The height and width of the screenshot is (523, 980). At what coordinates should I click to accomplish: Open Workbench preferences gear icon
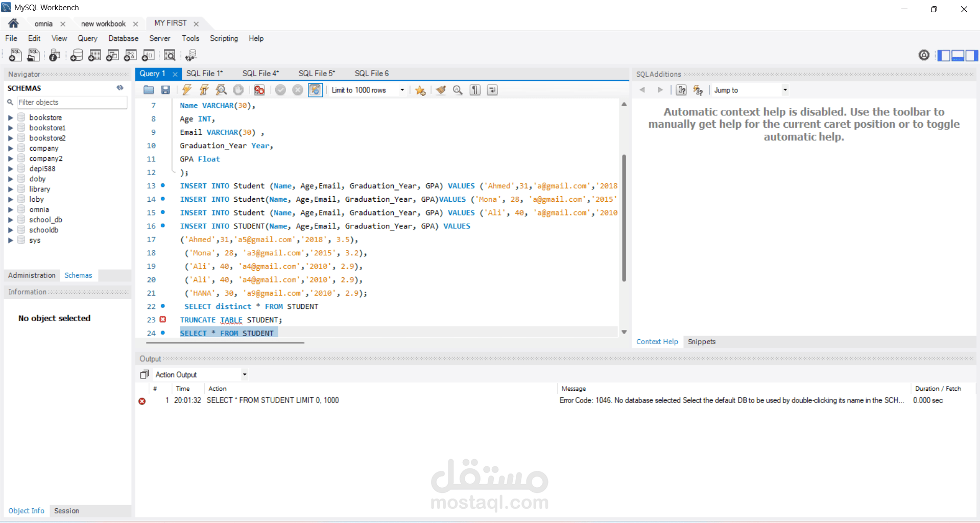pyautogui.click(x=924, y=55)
